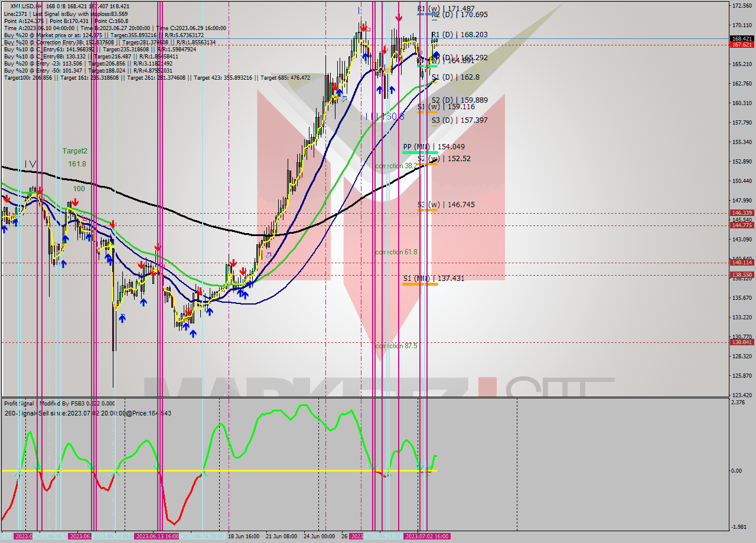Click the 2023.06.16 20:00 time marker
Viewport: 756px width, 543px height.
coord(203,537)
